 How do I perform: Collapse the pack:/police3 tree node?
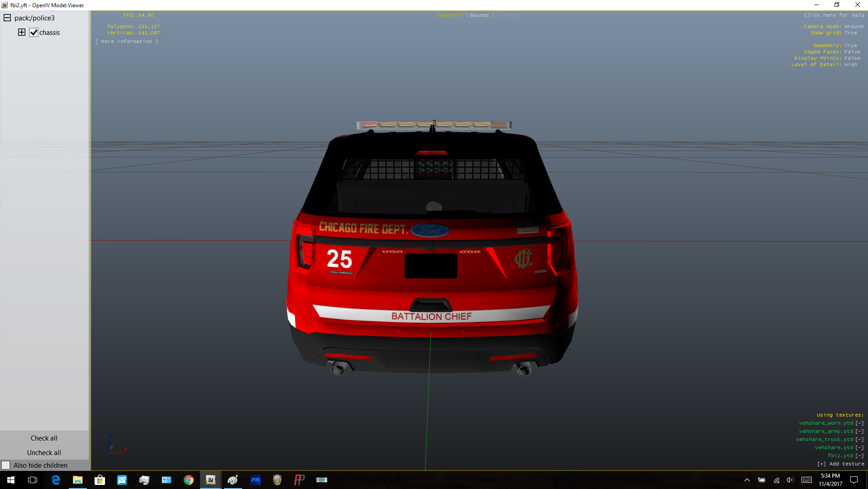(x=7, y=18)
